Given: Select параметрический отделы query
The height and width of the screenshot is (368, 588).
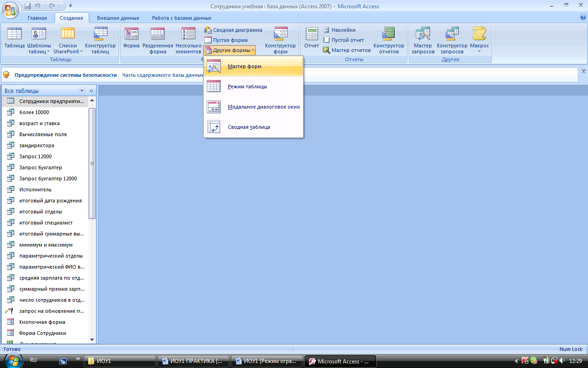Looking at the screenshot, I should 46,256.
